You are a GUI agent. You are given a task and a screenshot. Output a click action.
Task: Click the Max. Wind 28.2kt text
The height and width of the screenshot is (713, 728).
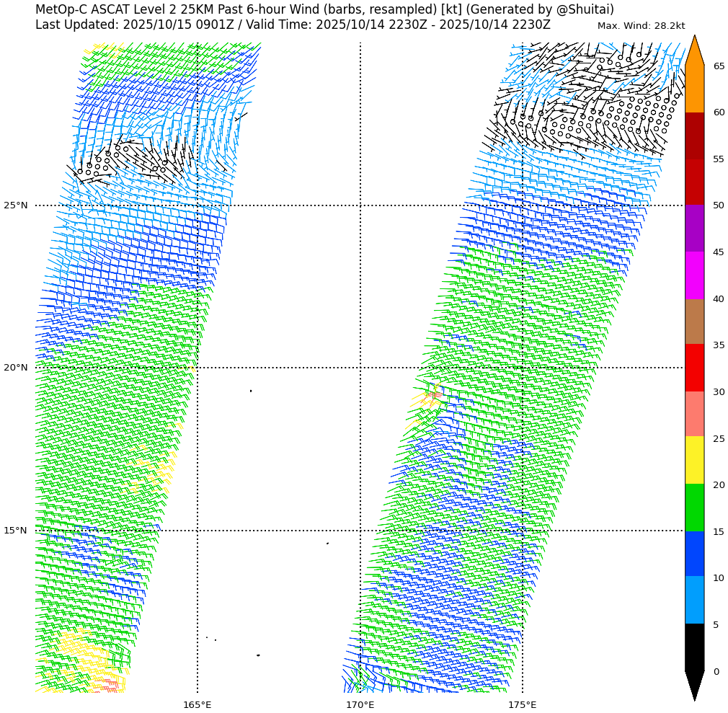coord(641,26)
